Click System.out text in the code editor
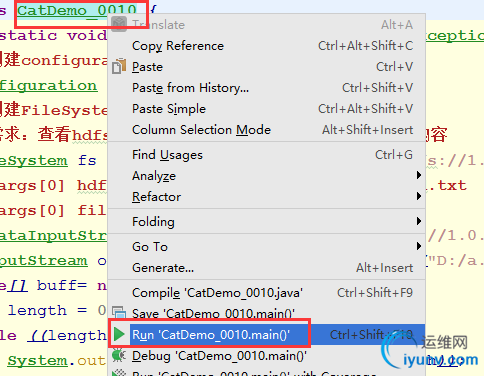The image size is (484, 376). 56,361
